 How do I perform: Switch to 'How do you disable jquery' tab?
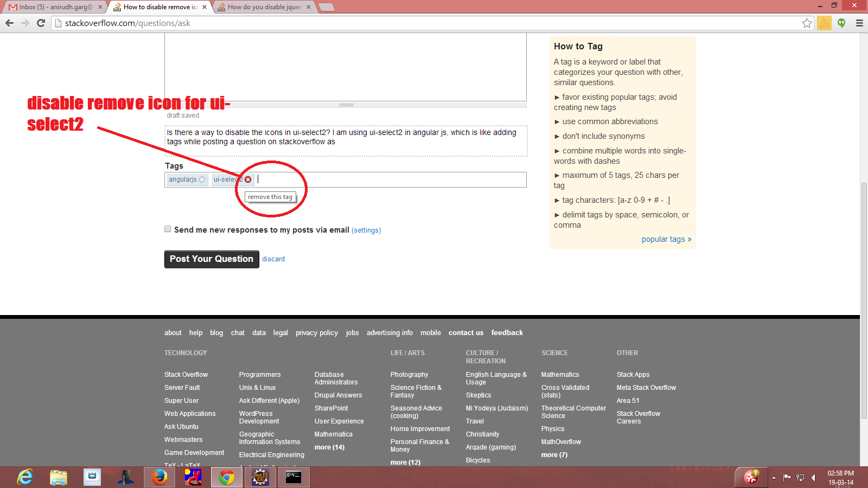[264, 7]
